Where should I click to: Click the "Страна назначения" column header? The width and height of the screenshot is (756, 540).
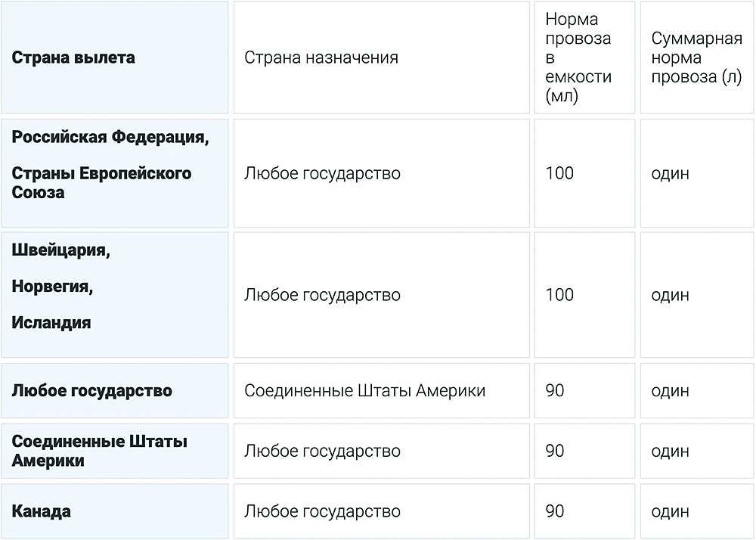(x=321, y=57)
